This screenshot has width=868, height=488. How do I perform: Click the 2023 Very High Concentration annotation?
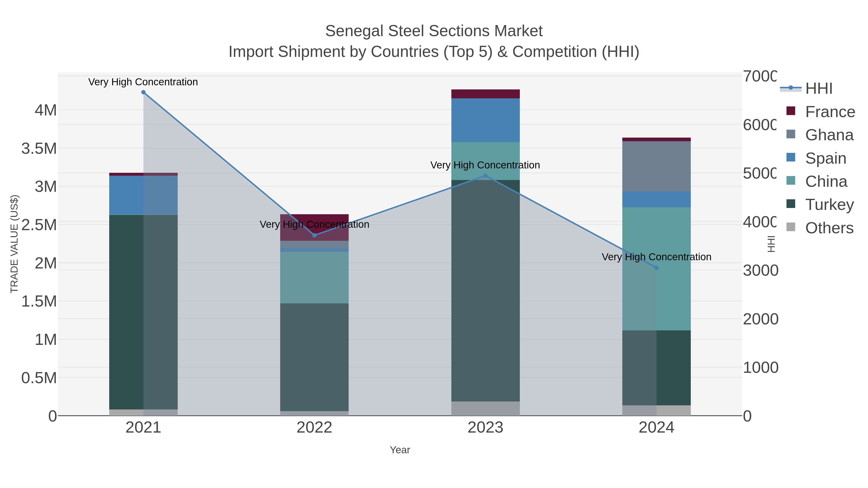(x=485, y=165)
